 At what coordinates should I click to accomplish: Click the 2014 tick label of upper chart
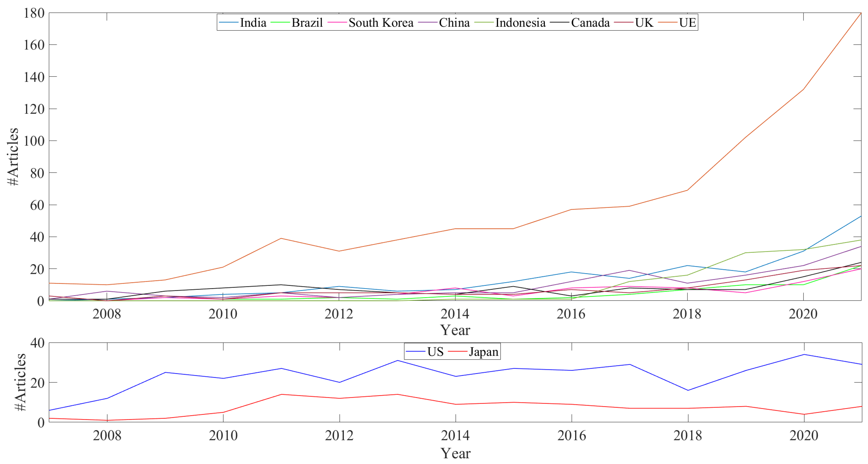click(455, 314)
